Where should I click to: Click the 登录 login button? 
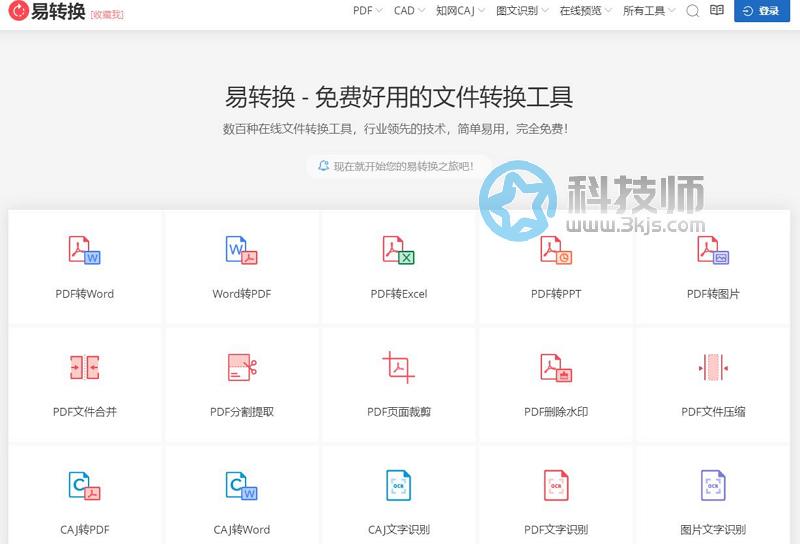762,11
